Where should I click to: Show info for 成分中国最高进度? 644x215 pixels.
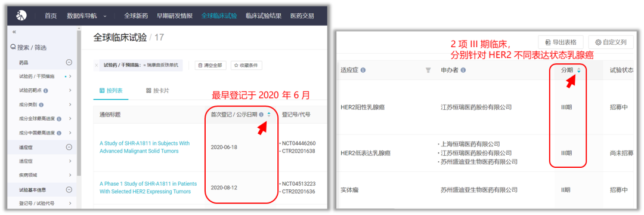tap(58, 133)
